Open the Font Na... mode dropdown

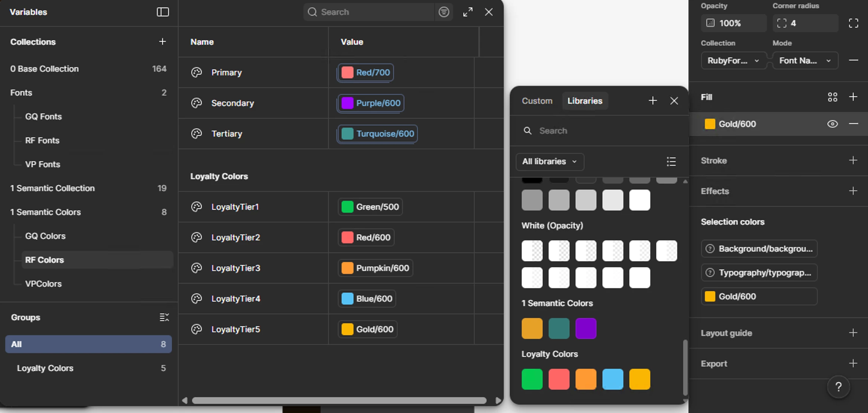805,60
